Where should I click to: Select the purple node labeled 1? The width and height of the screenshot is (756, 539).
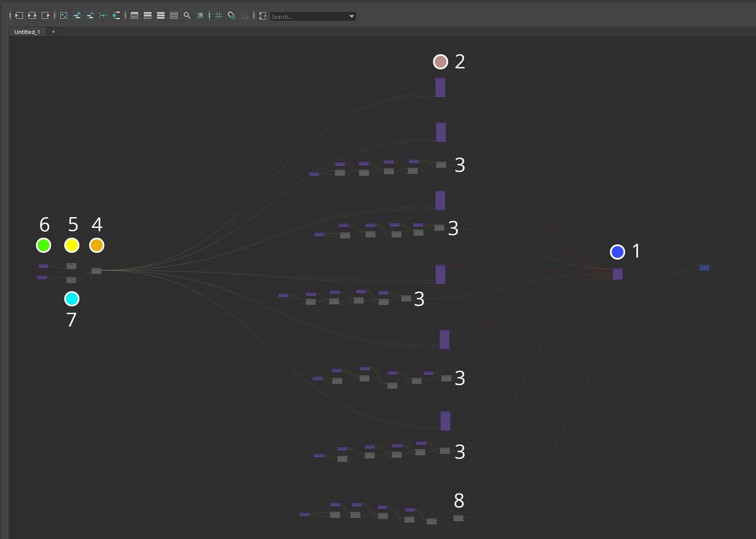[x=617, y=274]
